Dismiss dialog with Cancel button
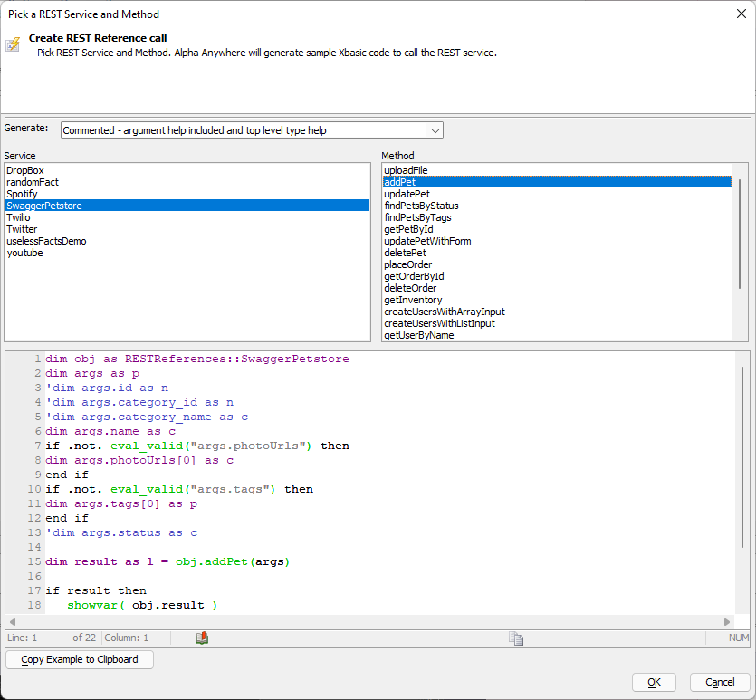This screenshot has width=756, height=700. click(720, 682)
